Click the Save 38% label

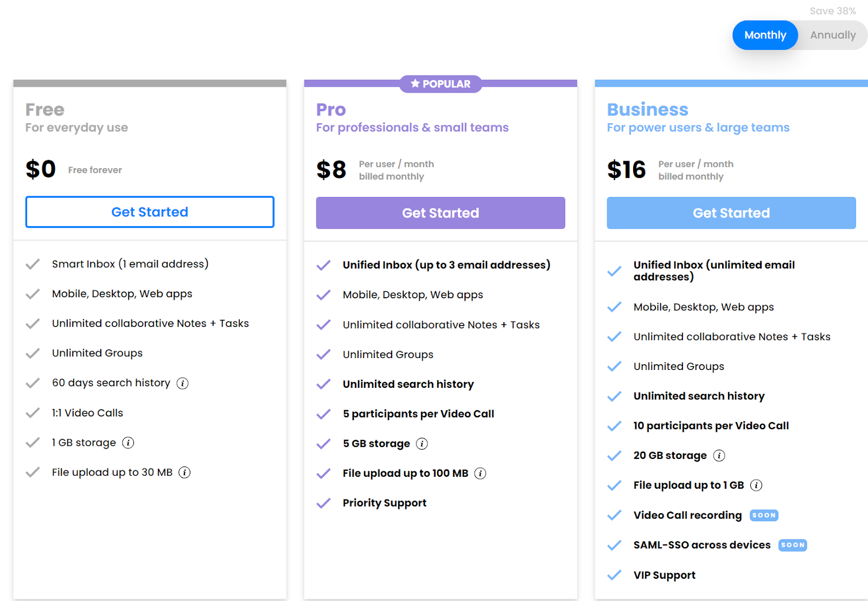coord(833,11)
